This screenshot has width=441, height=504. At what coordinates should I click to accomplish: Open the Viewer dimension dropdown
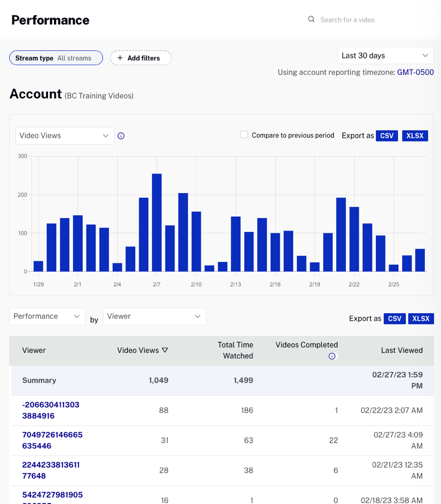154,316
